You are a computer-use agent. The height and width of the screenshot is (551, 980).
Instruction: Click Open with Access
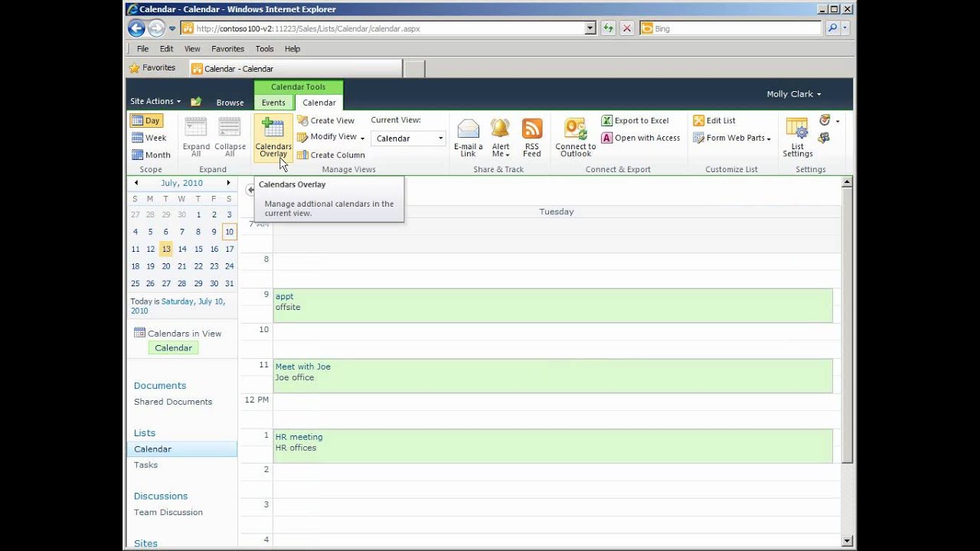(641, 138)
